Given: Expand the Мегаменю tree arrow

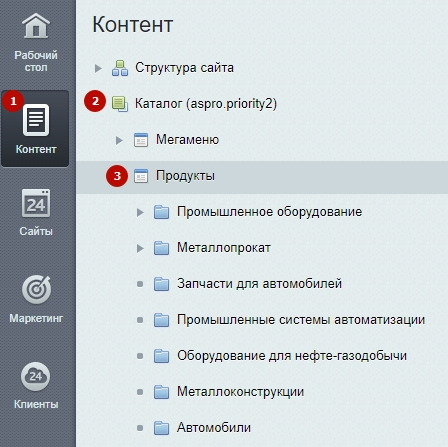Looking at the screenshot, I should point(119,140).
